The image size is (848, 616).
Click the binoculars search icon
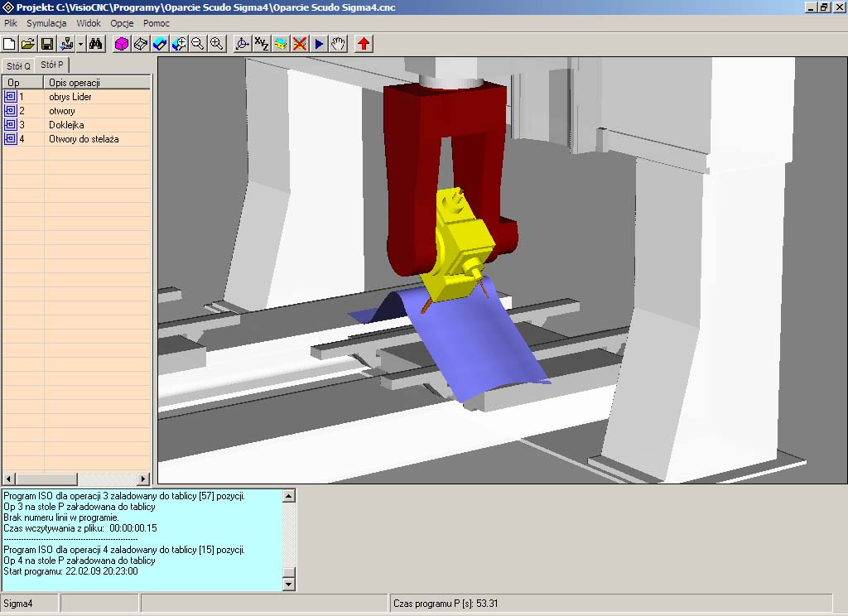[96, 43]
